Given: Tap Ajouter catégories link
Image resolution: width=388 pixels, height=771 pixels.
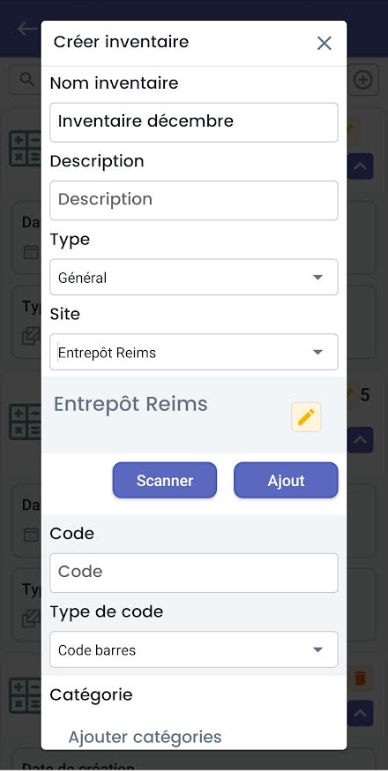Looking at the screenshot, I should tap(145, 737).
